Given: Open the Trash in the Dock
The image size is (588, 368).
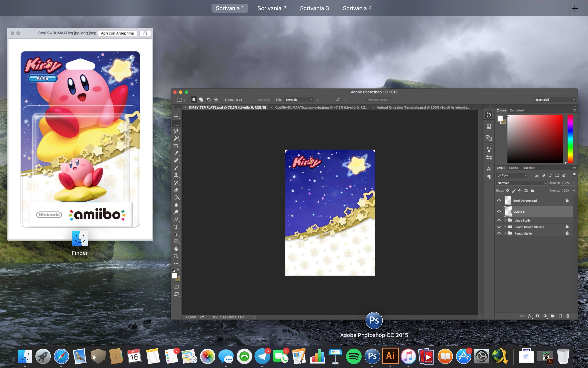Looking at the screenshot, I should pyautogui.click(x=563, y=357).
